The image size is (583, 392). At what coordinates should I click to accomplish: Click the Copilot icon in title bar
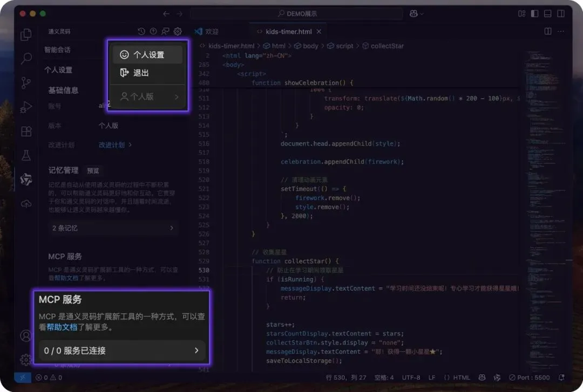click(x=413, y=13)
